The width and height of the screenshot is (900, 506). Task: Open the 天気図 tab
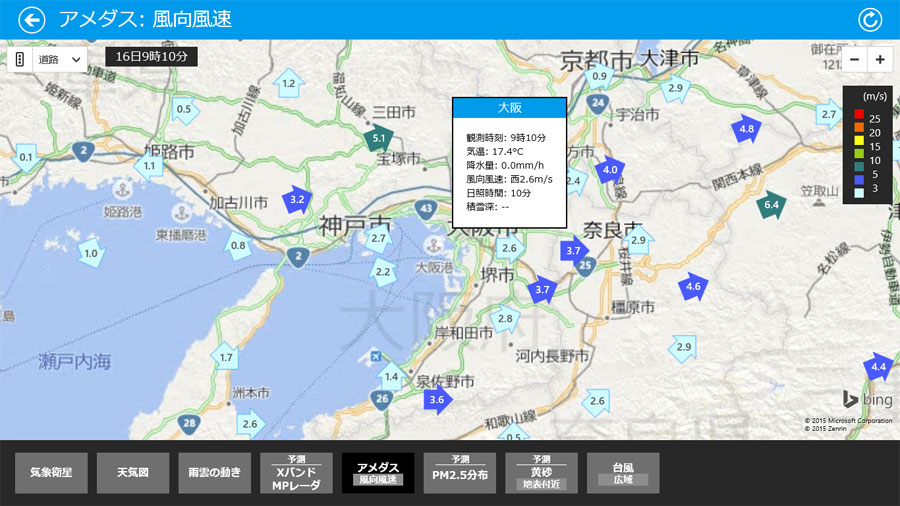coord(133,473)
